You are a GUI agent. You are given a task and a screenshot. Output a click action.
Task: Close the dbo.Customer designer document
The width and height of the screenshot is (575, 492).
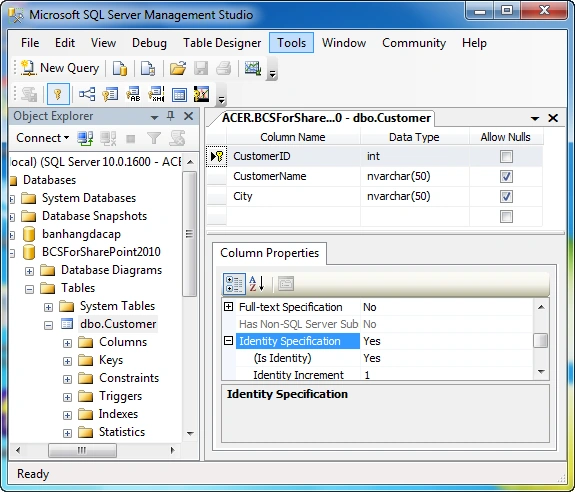click(x=553, y=118)
